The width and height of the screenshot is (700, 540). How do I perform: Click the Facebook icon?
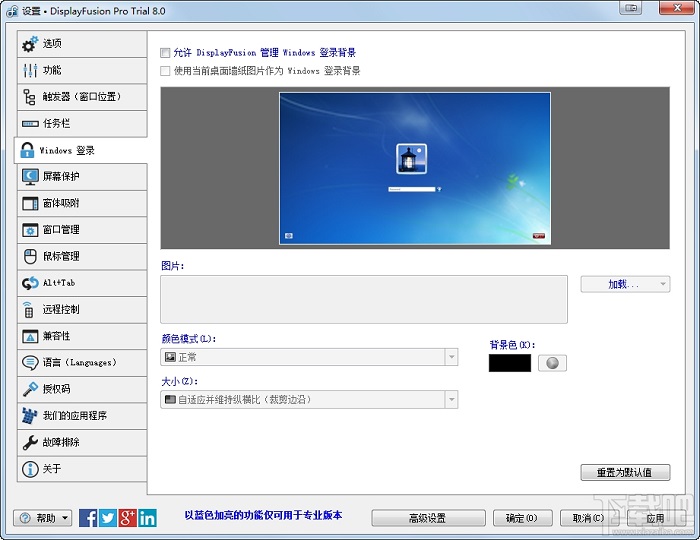click(x=88, y=517)
